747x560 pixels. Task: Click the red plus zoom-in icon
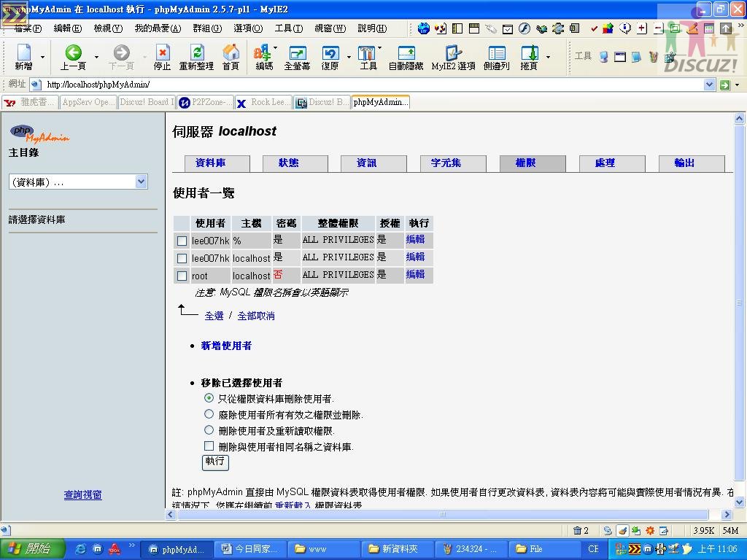642,28
